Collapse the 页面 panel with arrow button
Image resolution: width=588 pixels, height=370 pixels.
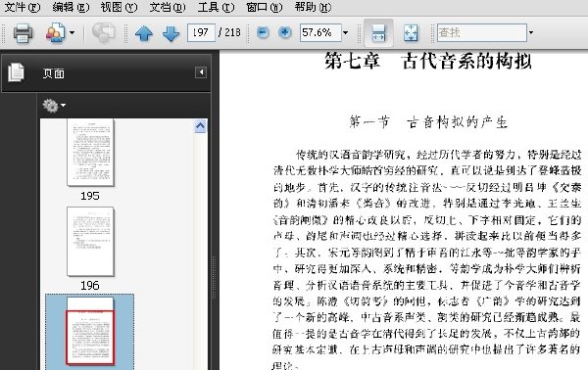tap(201, 72)
